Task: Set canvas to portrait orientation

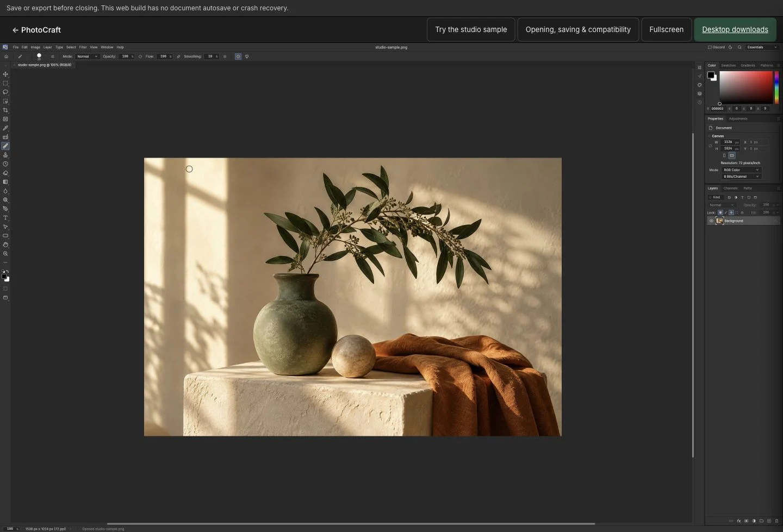Action: 724,155
